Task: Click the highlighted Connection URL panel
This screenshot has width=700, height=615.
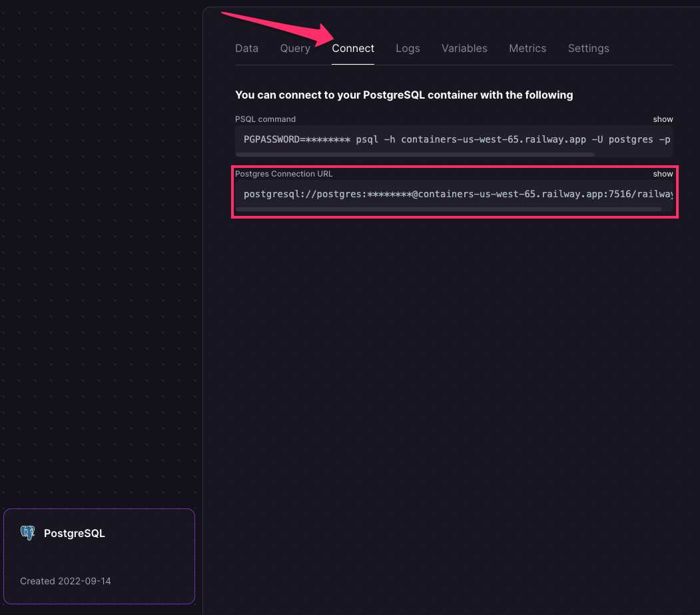Action: coord(455,192)
